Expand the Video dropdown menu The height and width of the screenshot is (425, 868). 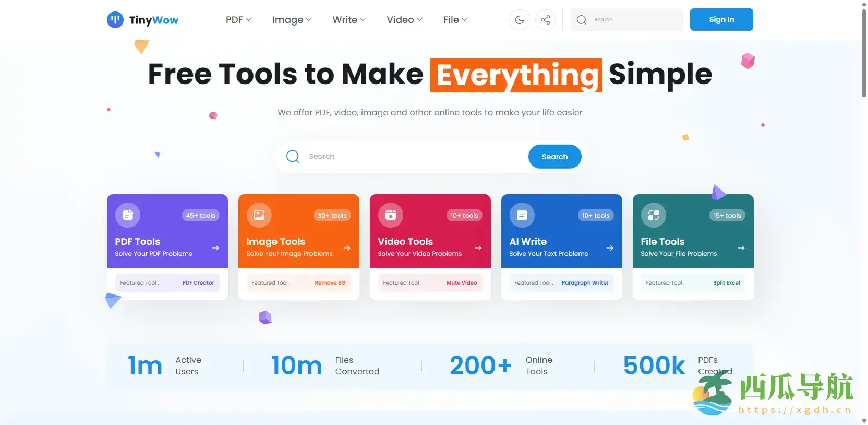(404, 20)
